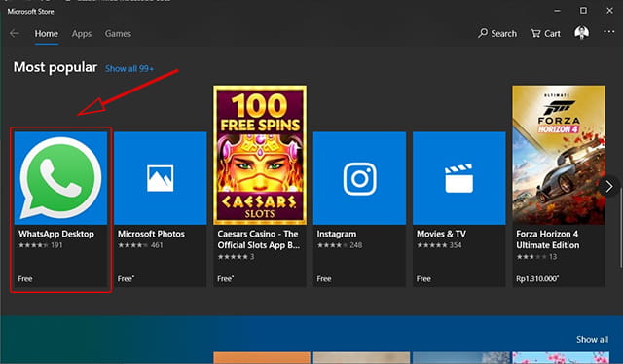Click the 'Movies & TV' title text
The image size is (623, 364).
(441, 234)
